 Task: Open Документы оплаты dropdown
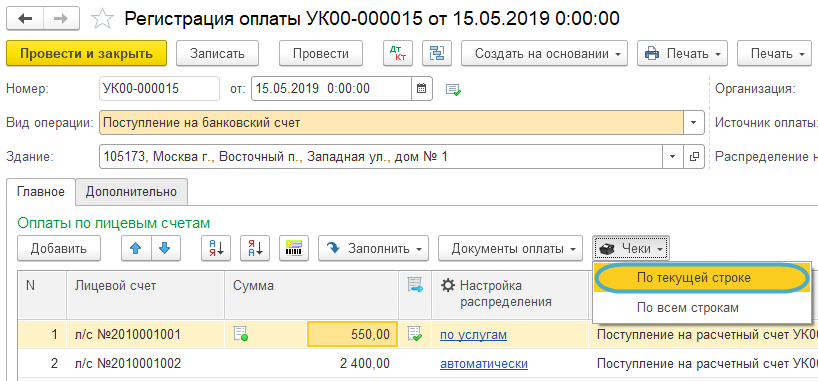510,248
